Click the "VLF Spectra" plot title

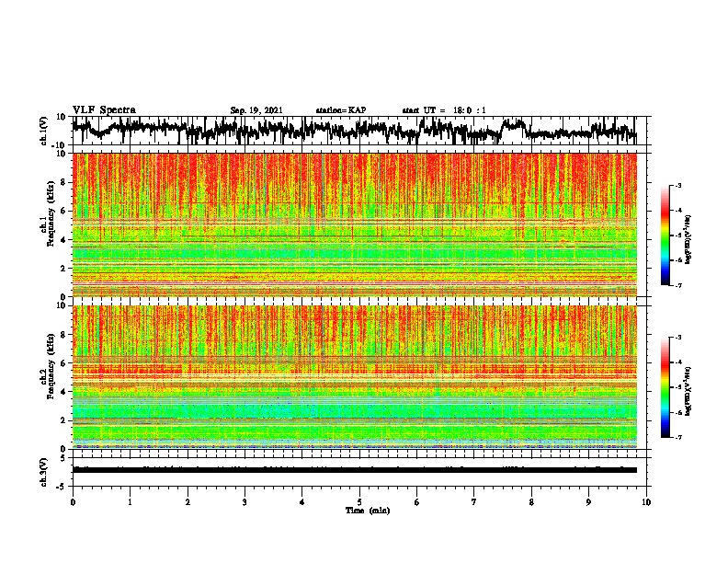tap(104, 109)
